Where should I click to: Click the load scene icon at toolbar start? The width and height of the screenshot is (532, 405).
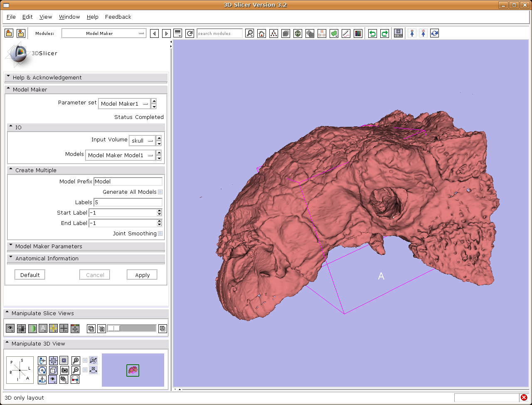[x=9, y=33]
